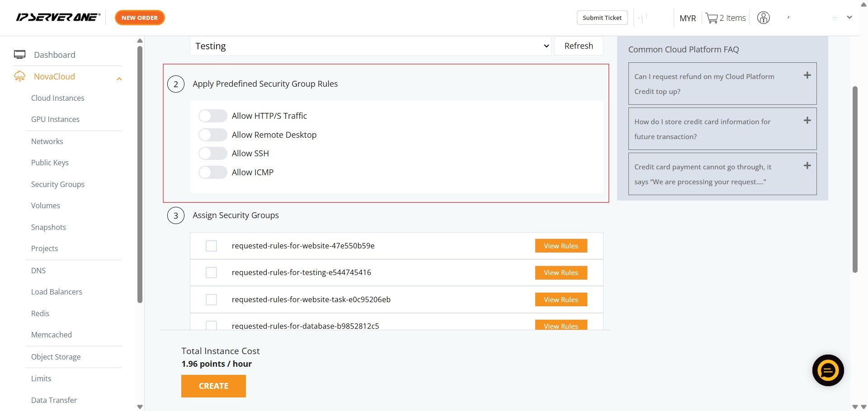Click the Dashboard monitor icon
This screenshot has height=411, width=868.
pos(19,55)
